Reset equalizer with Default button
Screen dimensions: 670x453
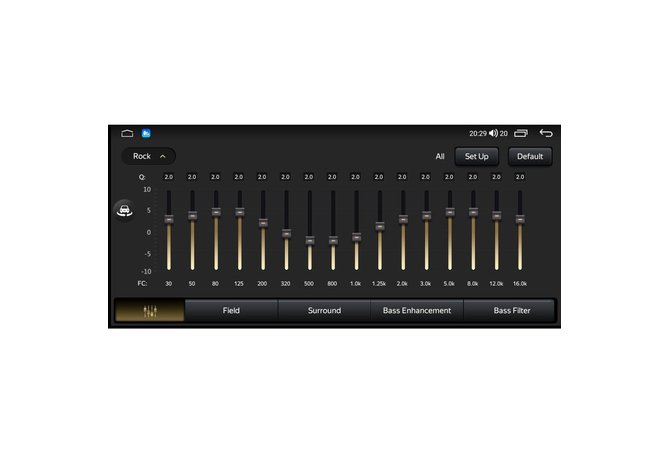[530, 156]
